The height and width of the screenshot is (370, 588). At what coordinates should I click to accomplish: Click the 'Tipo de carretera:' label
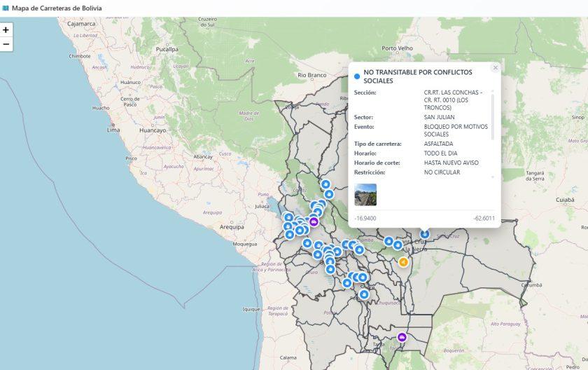377,144
